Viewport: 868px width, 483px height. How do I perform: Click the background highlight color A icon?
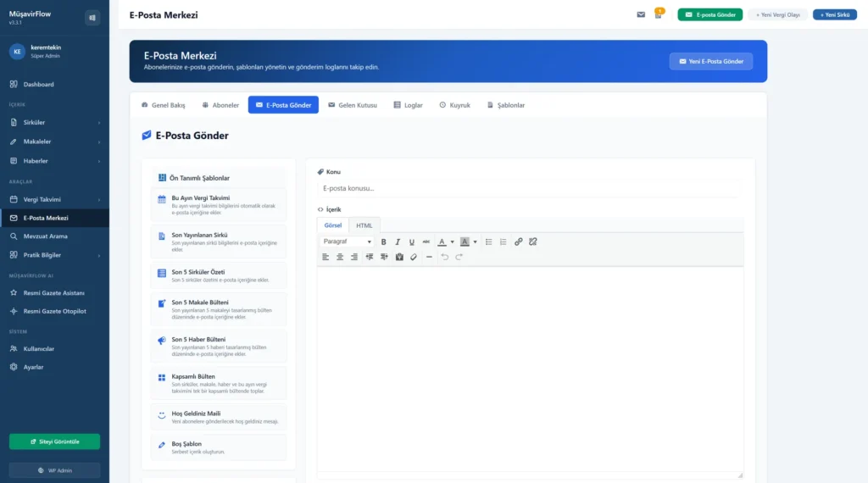[465, 241]
